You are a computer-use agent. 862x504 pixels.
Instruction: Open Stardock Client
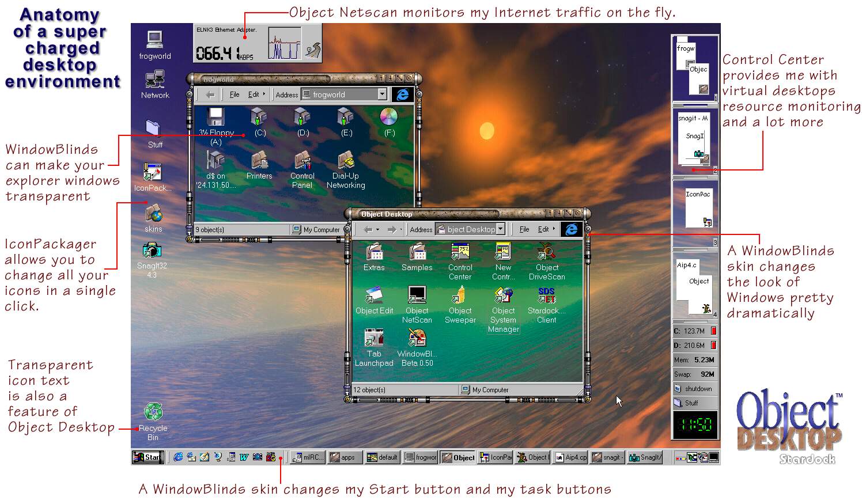click(546, 305)
